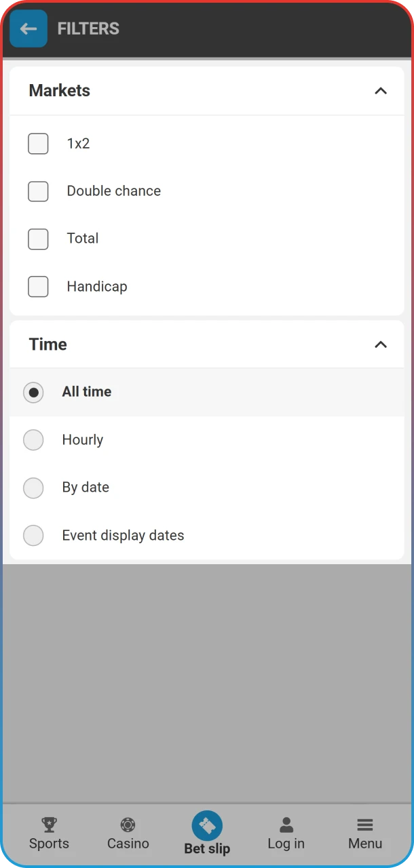
Task: Choose the Hourly radio option
Action: (x=33, y=440)
